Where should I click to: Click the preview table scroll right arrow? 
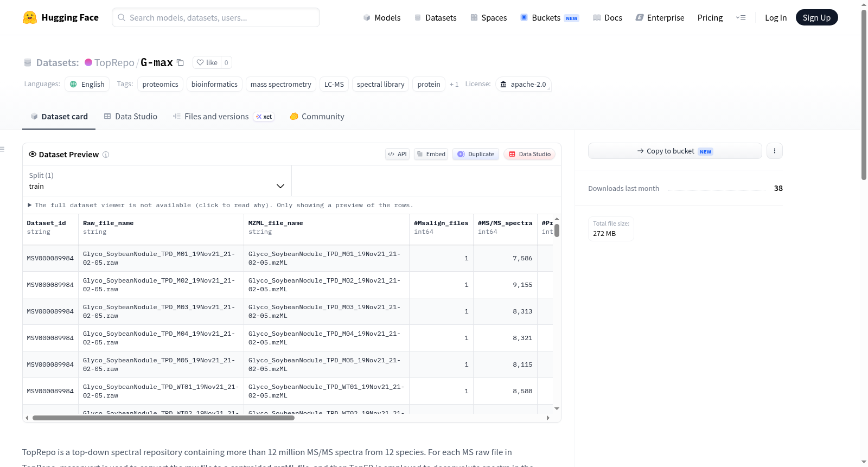(548, 418)
